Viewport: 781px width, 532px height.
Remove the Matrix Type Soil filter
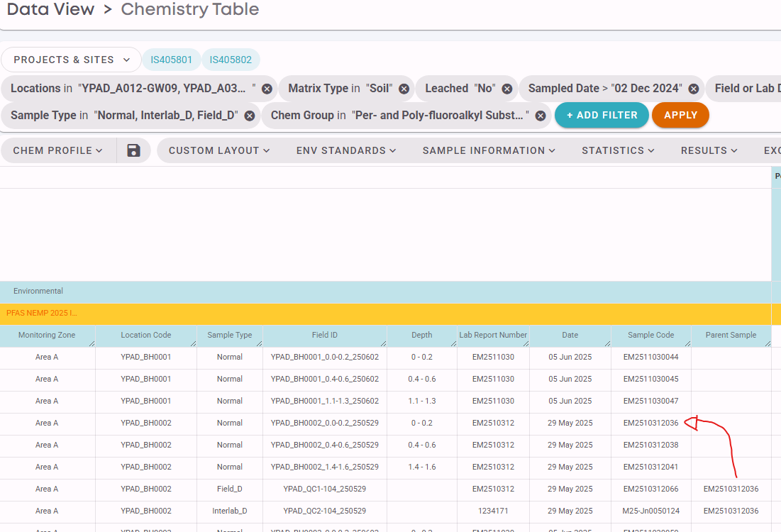[404, 89]
